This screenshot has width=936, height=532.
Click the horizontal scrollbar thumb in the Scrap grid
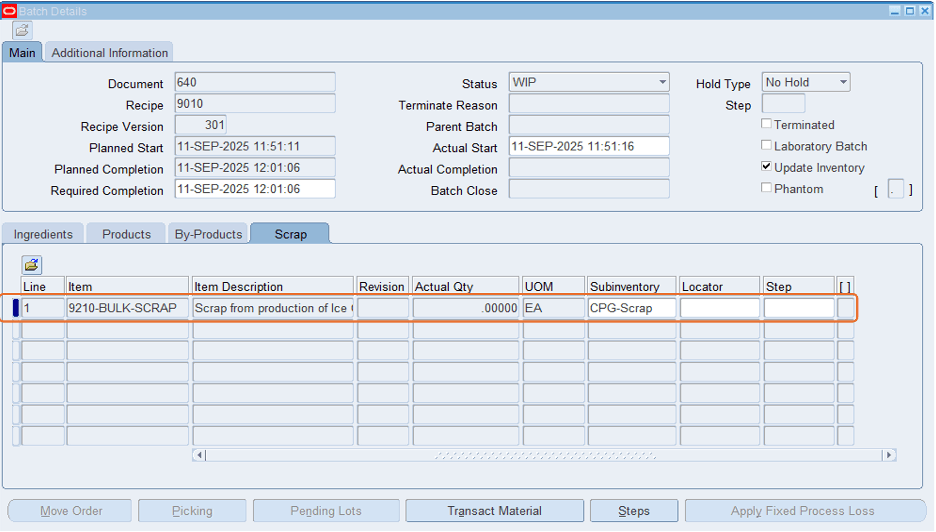click(x=545, y=455)
